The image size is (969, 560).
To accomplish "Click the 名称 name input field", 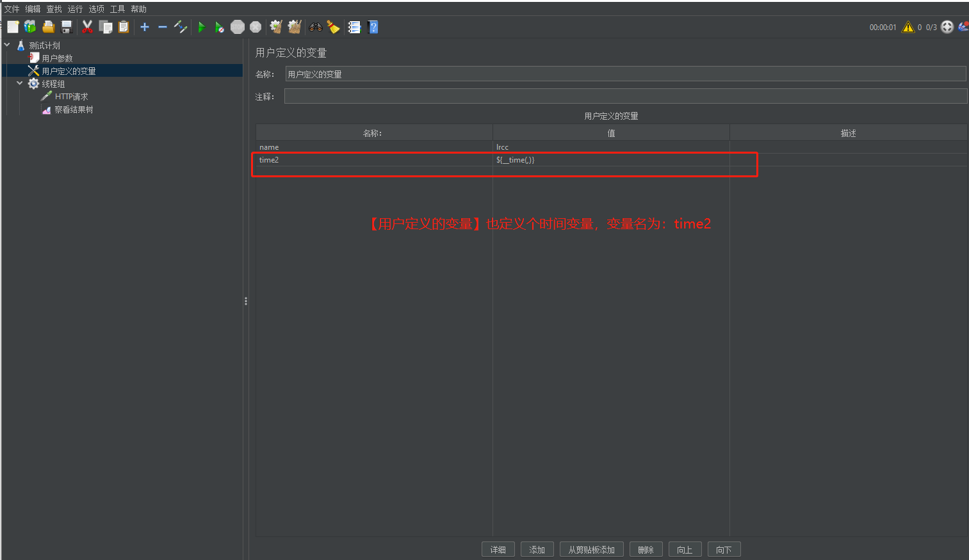I will (625, 74).
